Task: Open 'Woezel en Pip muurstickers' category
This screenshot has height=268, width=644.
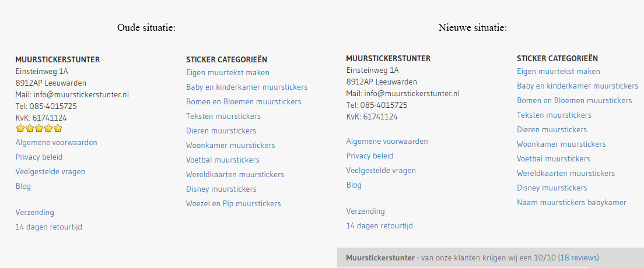Action: pos(233,204)
